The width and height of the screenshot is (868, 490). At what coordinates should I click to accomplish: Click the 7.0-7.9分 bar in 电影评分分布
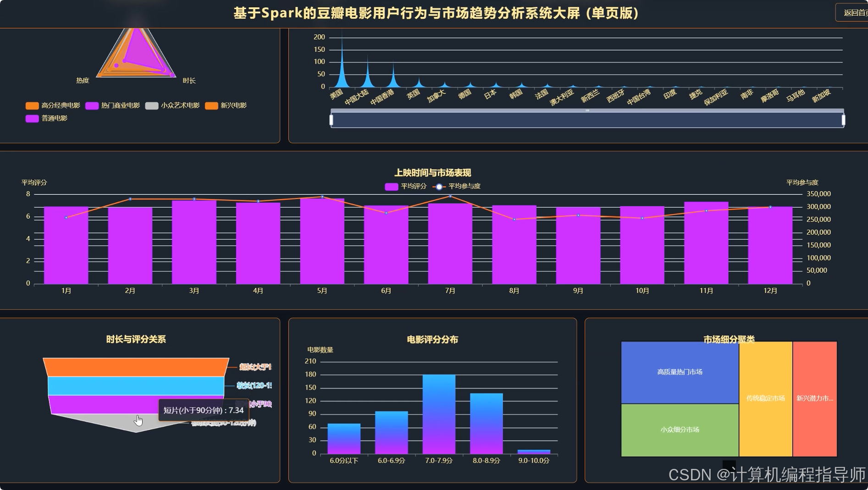pos(440,413)
